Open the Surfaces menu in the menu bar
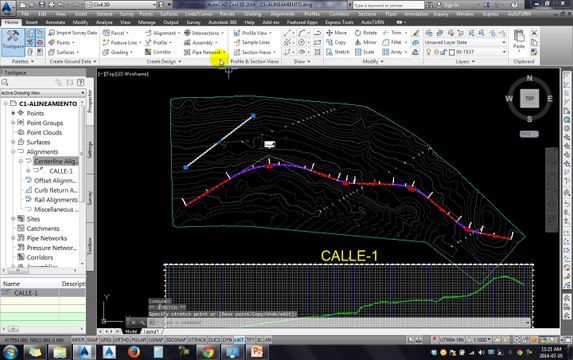The image size is (573, 360). point(168,14)
